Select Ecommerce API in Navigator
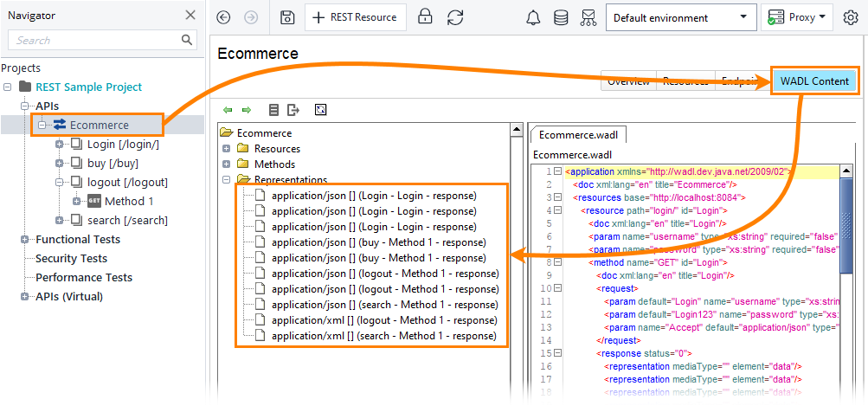This screenshot has height=406, width=868. 100,126
